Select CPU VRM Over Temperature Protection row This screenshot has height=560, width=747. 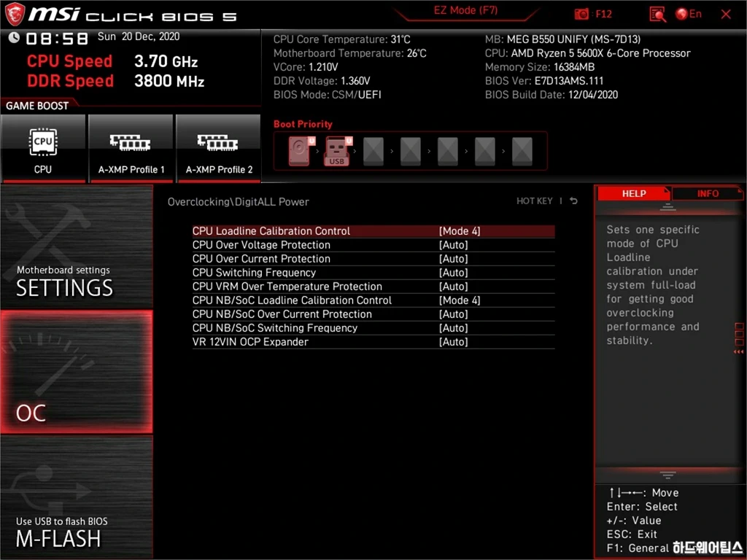pos(373,286)
